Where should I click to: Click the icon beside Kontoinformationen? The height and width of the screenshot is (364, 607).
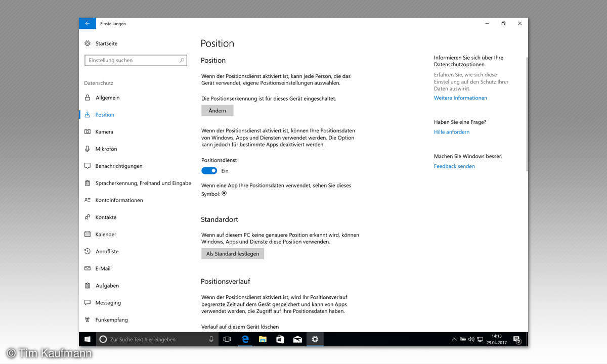click(x=88, y=200)
